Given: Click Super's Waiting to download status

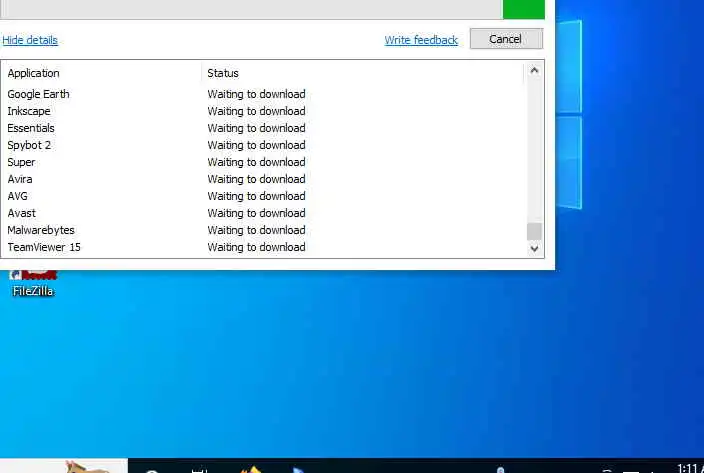Looking at the screenshot, I should point(256,162).
